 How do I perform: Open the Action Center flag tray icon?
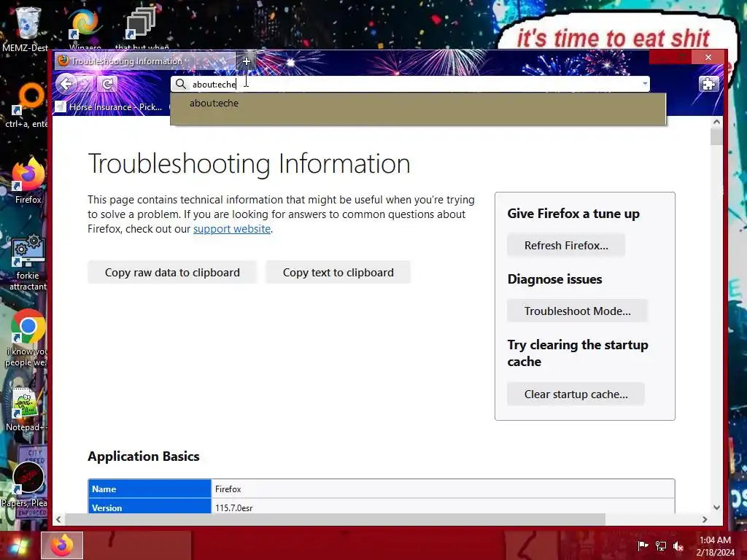(643, 546)
